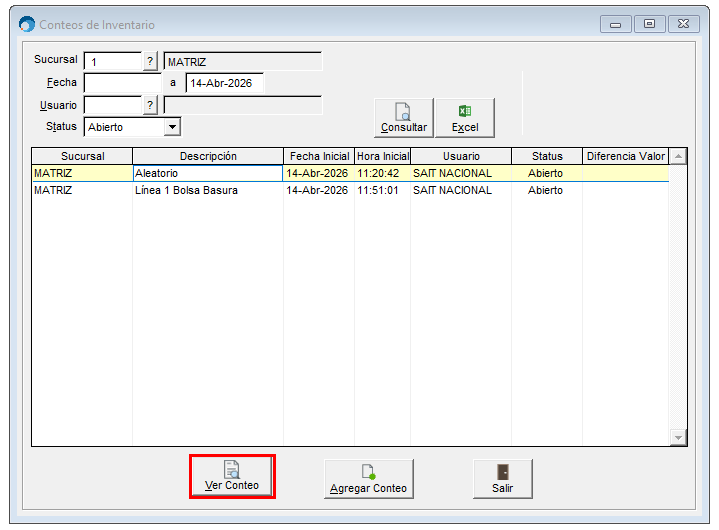The width and height of the screenshot is (719, 530).
Task: Select the Línea 1 Bolsa Basura row
Action: [207, 190]
